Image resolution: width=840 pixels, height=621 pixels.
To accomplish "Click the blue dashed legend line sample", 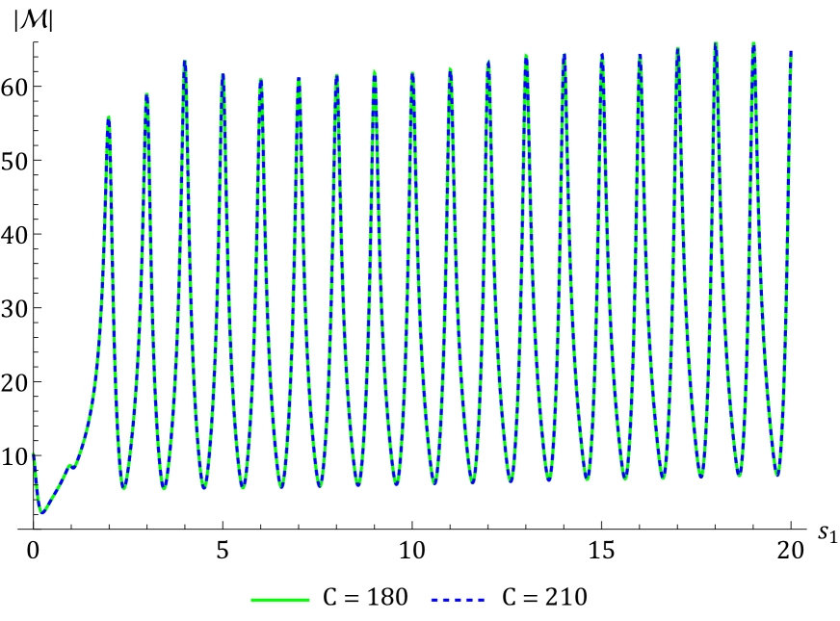I will 458,600.
